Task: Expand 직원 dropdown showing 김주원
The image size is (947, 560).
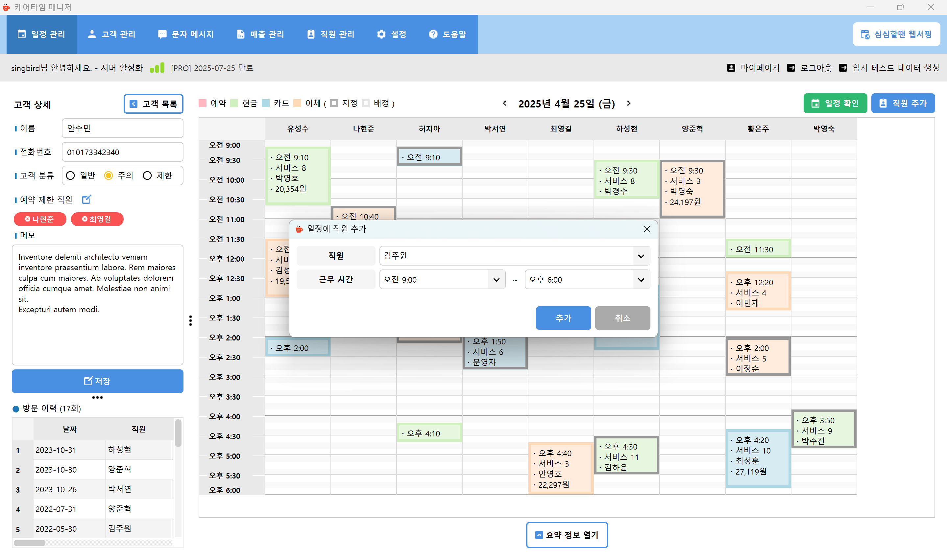Action: 641,256
